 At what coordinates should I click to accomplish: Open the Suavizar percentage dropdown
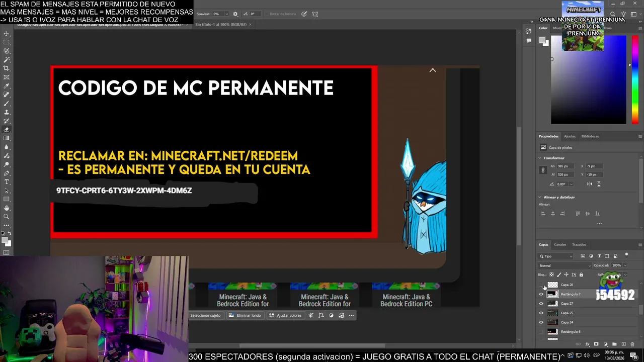(x=226, y=14)
